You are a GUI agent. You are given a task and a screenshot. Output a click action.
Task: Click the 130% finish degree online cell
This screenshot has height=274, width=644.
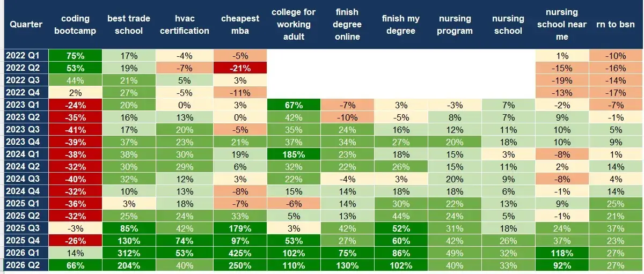(347, 265)
